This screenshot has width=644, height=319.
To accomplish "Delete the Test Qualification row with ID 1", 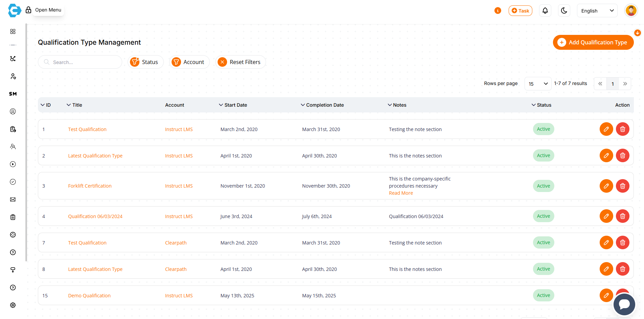I will tap(623, 129).
